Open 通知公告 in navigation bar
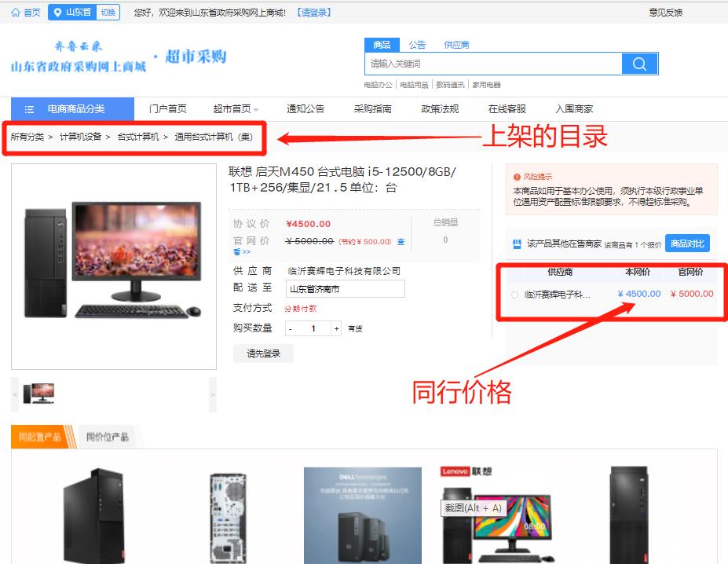The height and width of the screenshot is (564, 728). click(305, 109)
